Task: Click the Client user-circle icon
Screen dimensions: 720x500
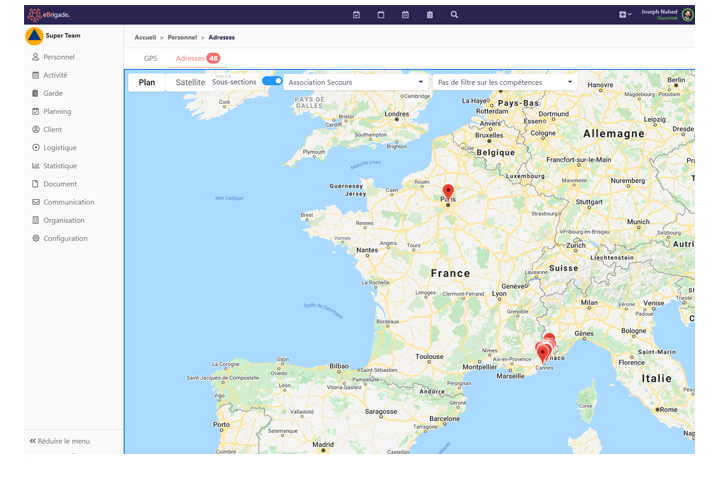Action: pyautogui.click(x=35, y=129)
